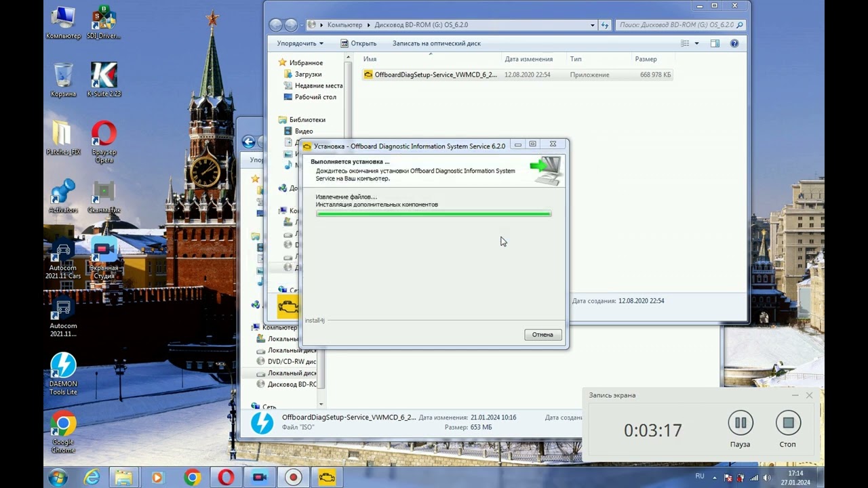Open the Компьютер desktop icon
Viewport: 868px width, 488px height.
(x=63, y=22)
